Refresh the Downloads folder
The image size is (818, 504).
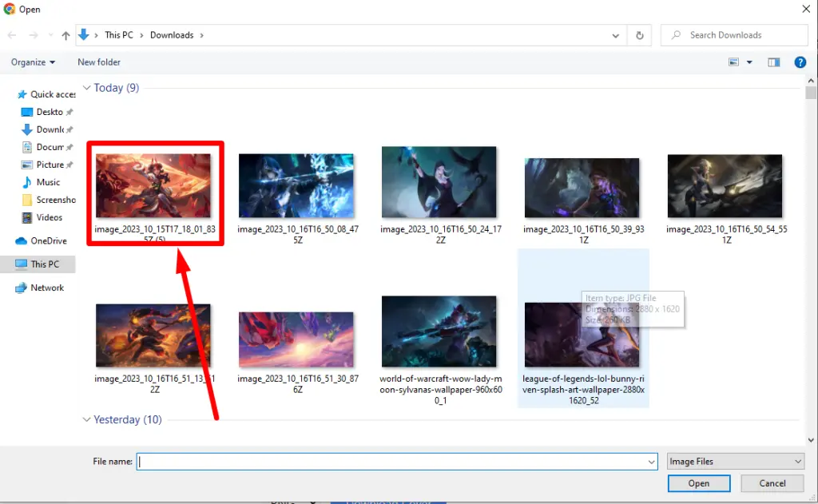pyautogui.click(x=640, y=35)
